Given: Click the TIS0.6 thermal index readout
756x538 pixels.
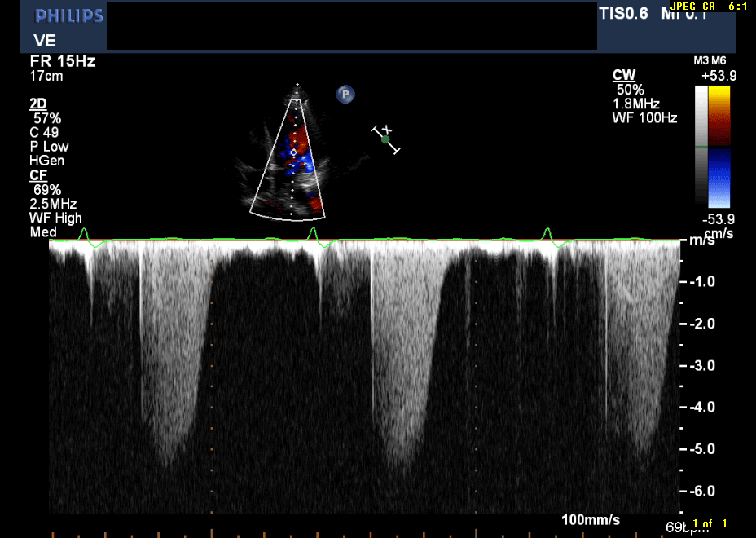Looking at the screenshot, I should click(x=623, y=14).
